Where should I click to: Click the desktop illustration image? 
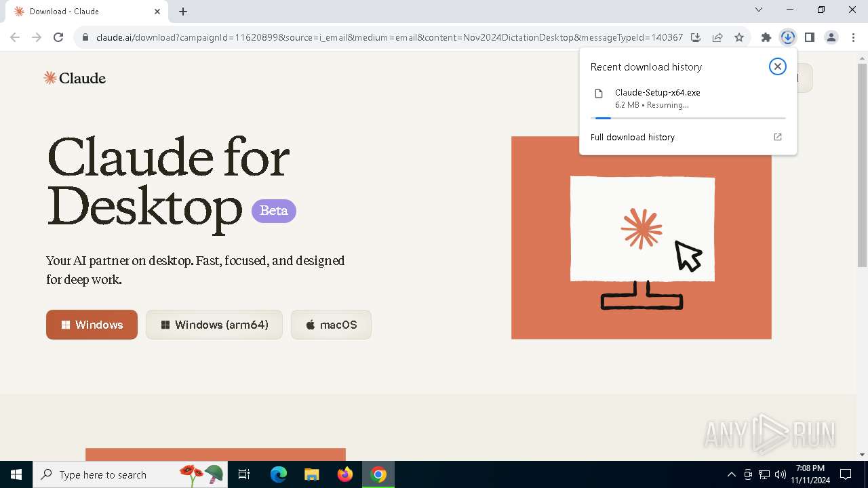642,238
